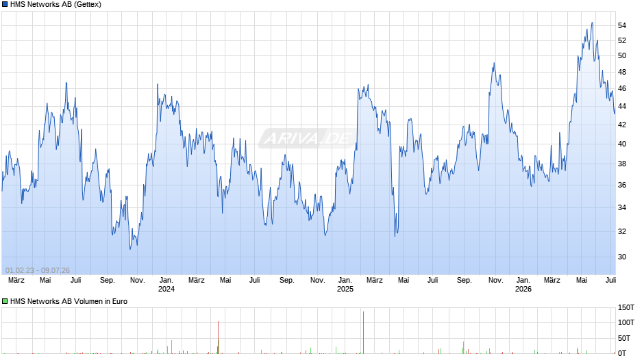Click the blue legend square for HMS Networks AB
644x360 pixels.
5,5
